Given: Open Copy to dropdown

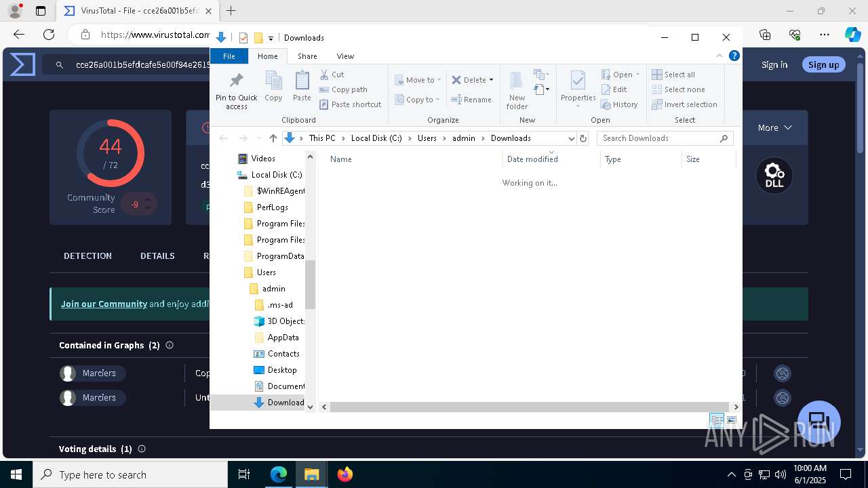Looking at the screenshot, I should (417, 100).
